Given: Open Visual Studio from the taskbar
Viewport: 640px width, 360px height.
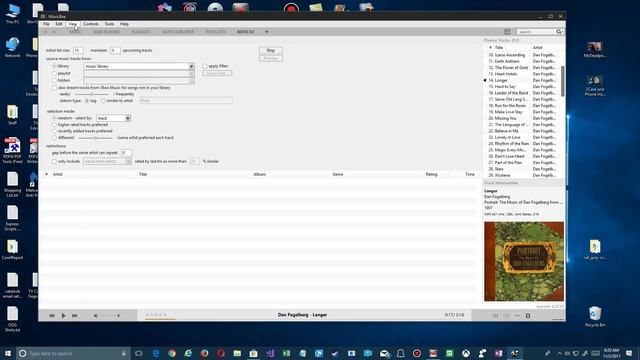Looking at the screenshot, I should pyautogui.click(x=270, y=353).
